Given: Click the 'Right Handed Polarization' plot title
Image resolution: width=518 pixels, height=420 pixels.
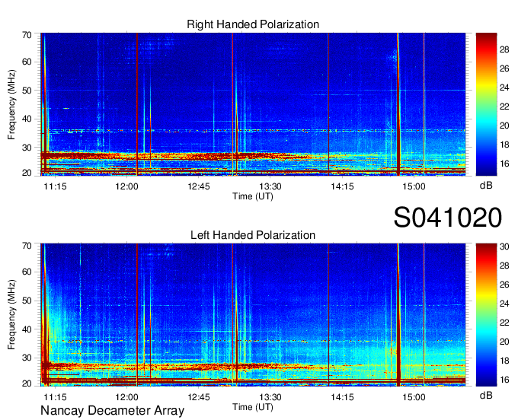Looking at the screenshot, I should (253, 24).
